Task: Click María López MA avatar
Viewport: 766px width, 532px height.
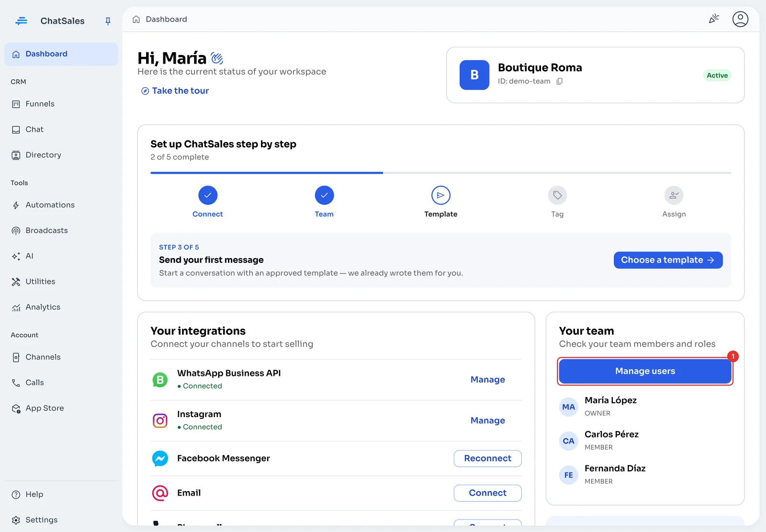Action: click(x=569, y=407)
